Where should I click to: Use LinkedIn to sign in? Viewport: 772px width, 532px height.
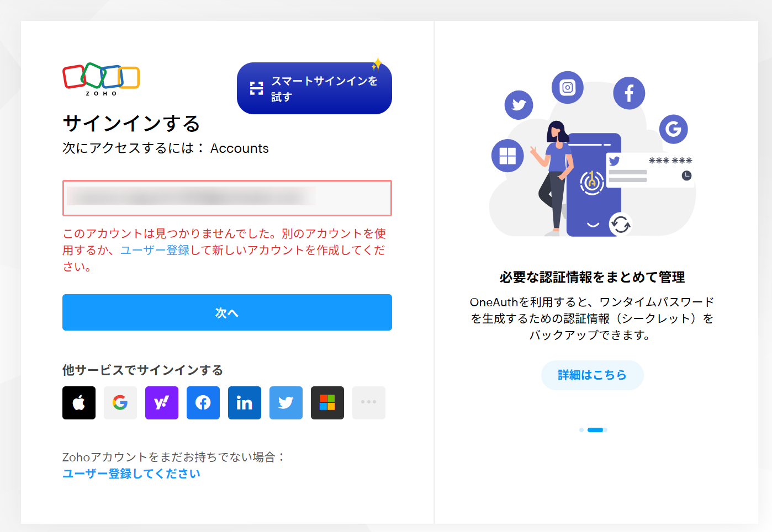click(x=245, y=403)
